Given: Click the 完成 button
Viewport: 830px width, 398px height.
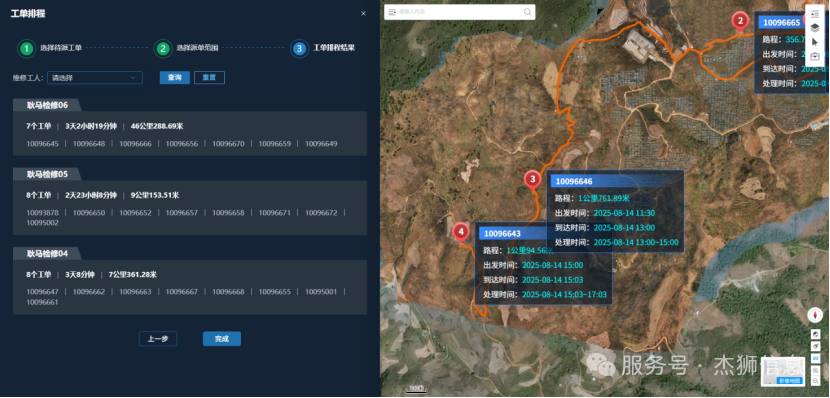Looking at the screenshot, I should pyautogui.click(x=222, y=339).
